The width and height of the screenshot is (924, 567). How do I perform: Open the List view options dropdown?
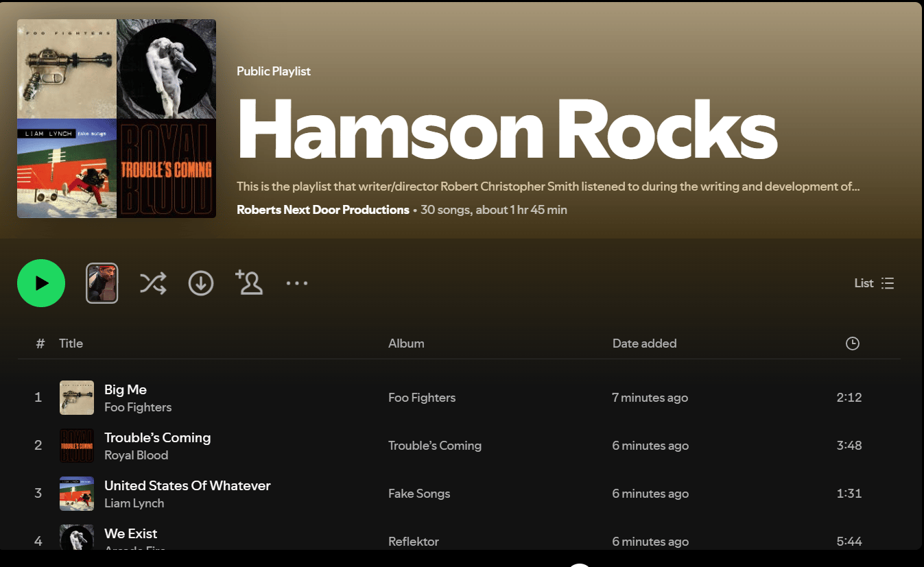pyautogui.click(x=875, y=283)
